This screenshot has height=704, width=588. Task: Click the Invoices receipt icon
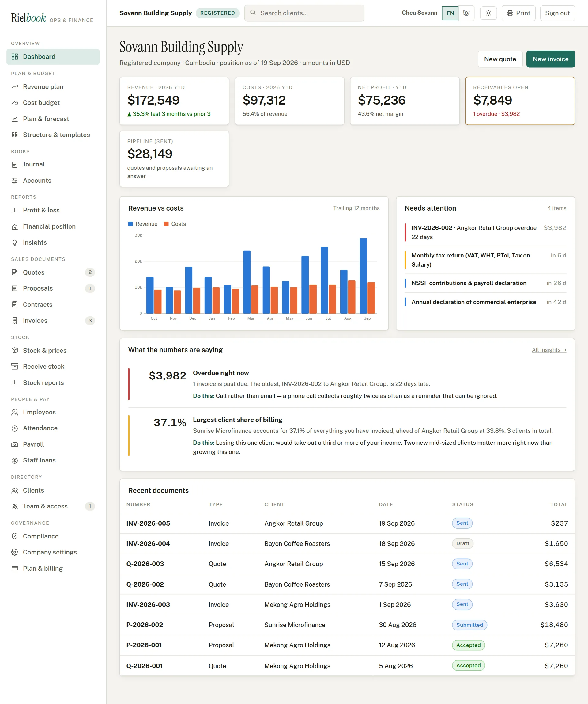coord(14,321)
